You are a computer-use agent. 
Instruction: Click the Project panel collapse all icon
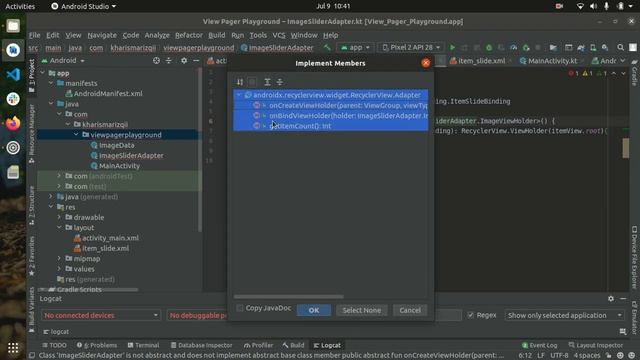[169, 60]
